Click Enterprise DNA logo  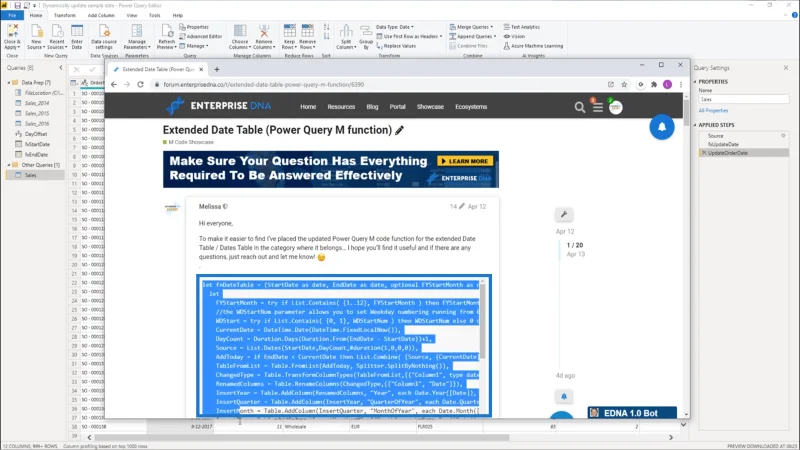pyautogui.click(x=218, y=106)
